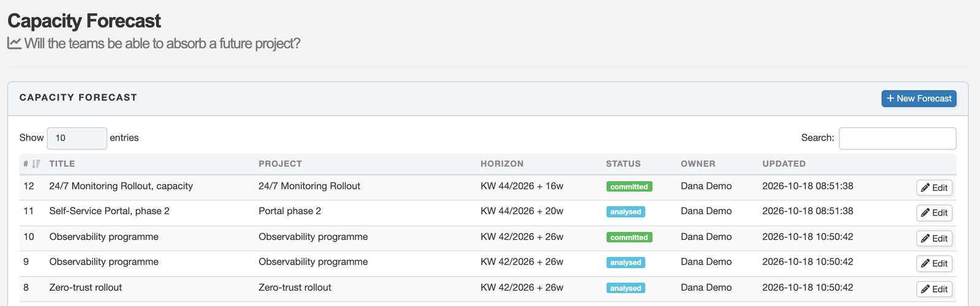Edit the 24/7 Monitoring Rollout forecast
Screen dimensions: 980x306
pyautogui.click(x=934, y=188)
